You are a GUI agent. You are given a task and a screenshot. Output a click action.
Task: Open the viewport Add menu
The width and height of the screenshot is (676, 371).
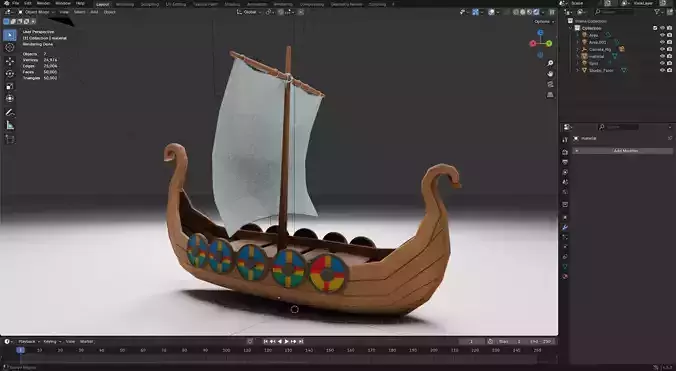pyautogui.click(x=94, y=12)
